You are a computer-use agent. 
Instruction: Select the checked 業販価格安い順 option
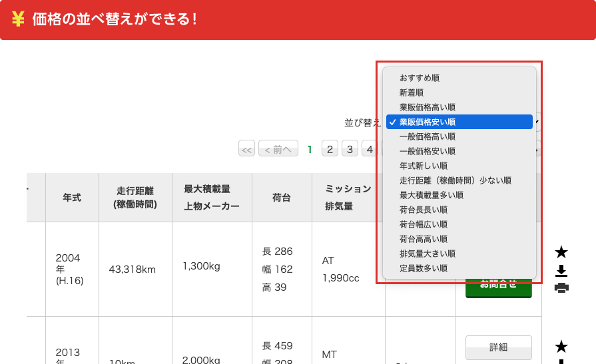[x=427, y=122]
